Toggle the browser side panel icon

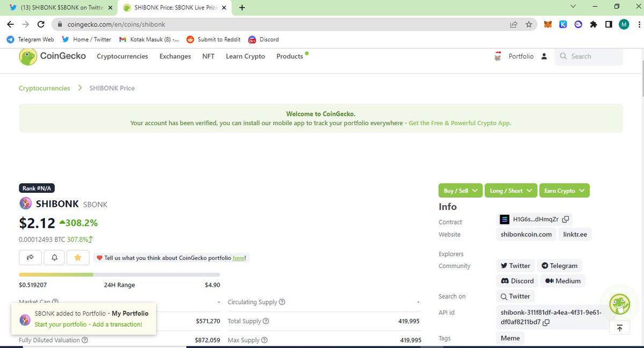(x=609, y=24)
